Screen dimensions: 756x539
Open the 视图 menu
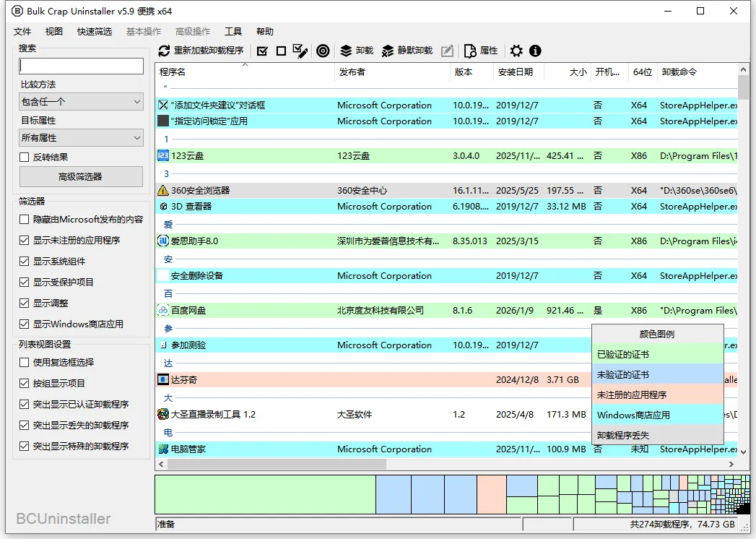click(x=54, y=31)
